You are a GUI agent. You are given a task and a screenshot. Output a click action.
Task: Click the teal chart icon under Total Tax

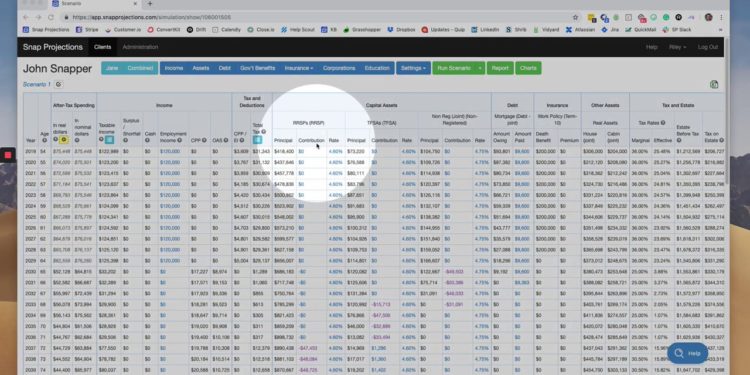point(257,140)
